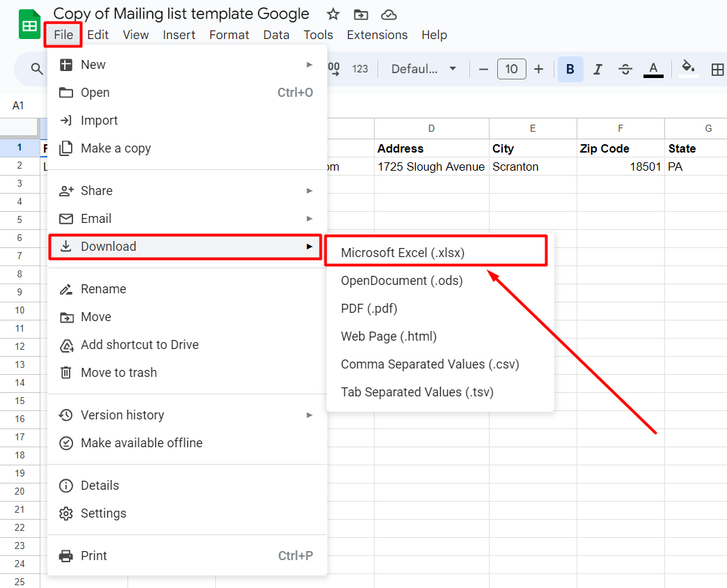Select Move in File menu
Screen dimensions: 727x588
click(187, 317)
